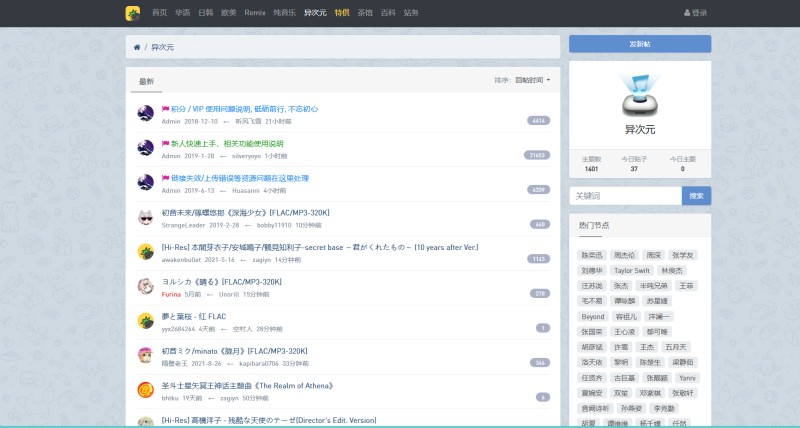The image size is (800, 428).
Task: Open the 残酷な天使のテーゼ post
Action: click(269, 420)
